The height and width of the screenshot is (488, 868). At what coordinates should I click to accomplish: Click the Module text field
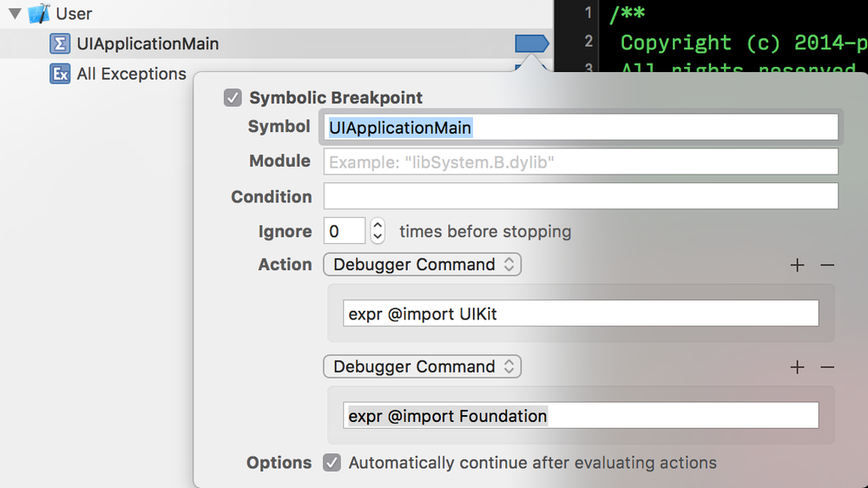(581, 162)
